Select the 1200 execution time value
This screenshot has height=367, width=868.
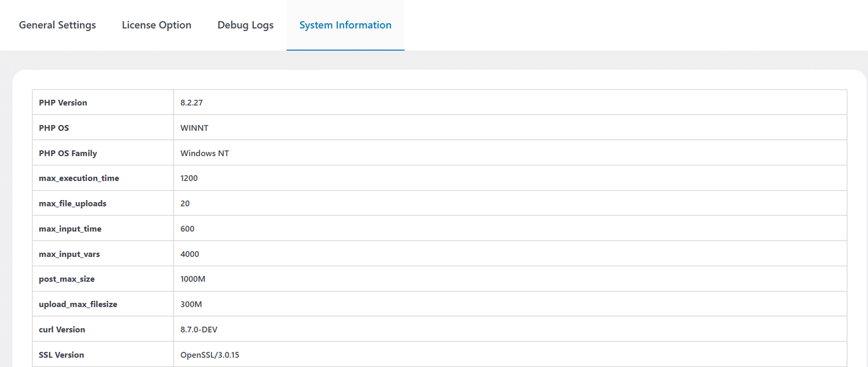pyautogui.click(x=189, y=178)
